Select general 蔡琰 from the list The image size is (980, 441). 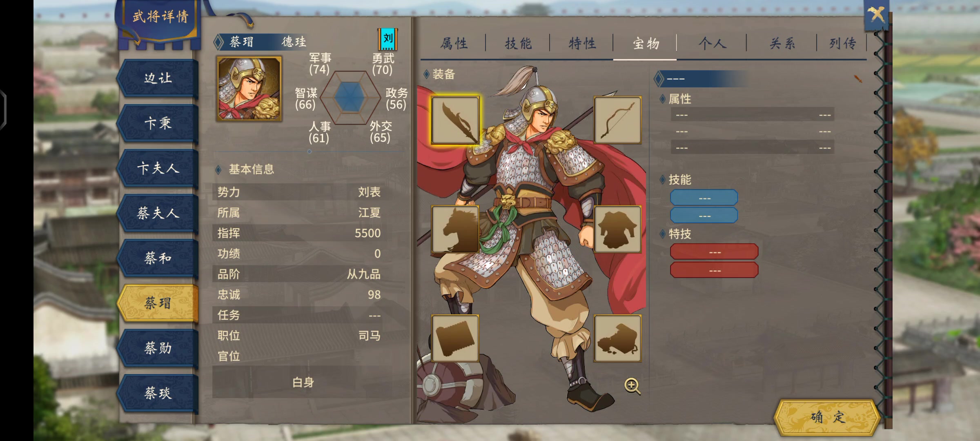click(x=158, y=393)
